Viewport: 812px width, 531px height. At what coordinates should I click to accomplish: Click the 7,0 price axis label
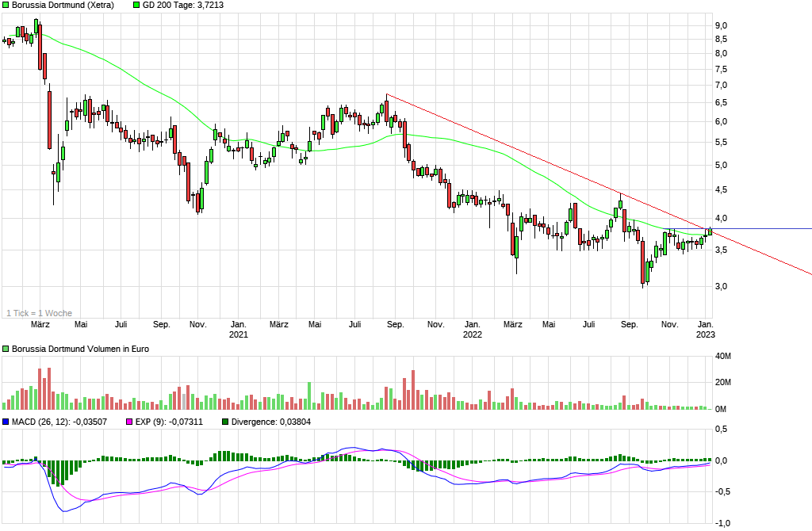(x=721, y=86)
